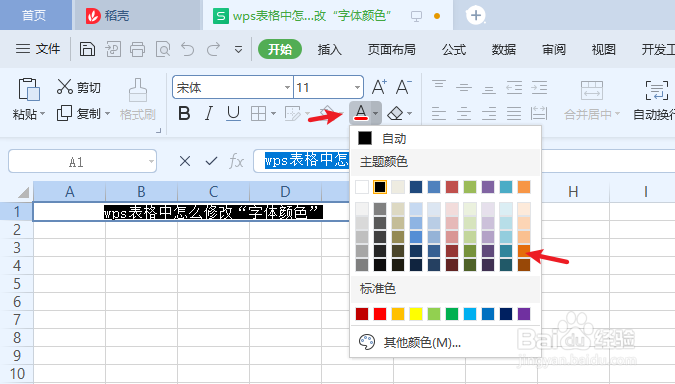675x384 pixels.
Task: Redo the last action
Action: point(214,50)
